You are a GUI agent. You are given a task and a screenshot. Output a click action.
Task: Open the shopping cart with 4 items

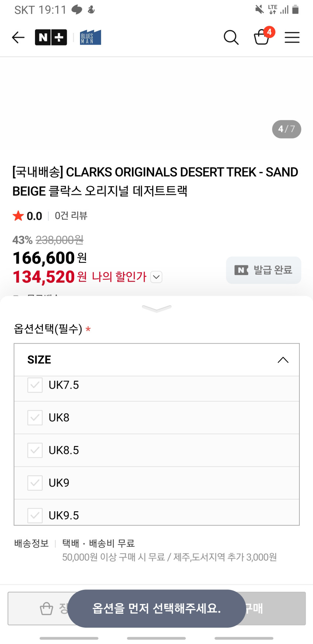[262, 37]
